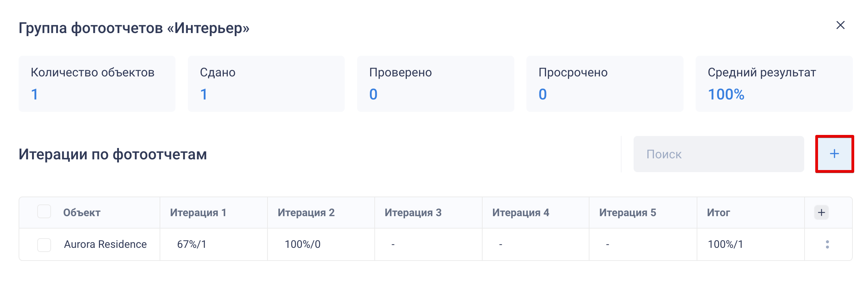Click the Итерация 1 column header
The image size is (868, 285).
(x=198, y=213)
